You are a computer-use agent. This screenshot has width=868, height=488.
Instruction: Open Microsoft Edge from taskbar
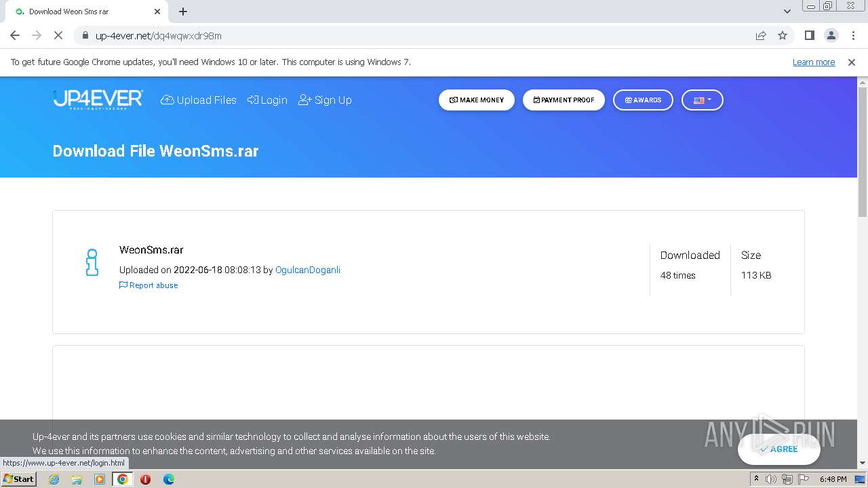(169, 479)
